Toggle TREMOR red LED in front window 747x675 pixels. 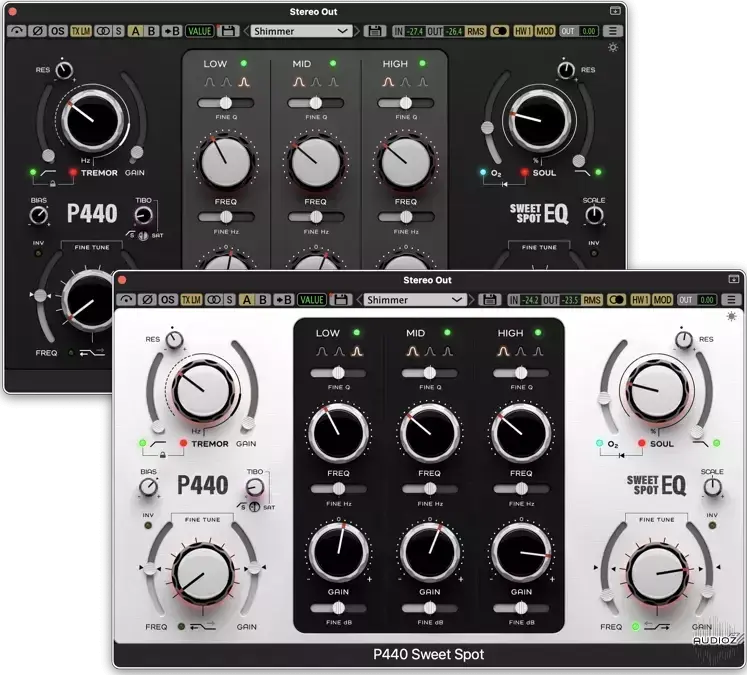(x=183, y=443)
